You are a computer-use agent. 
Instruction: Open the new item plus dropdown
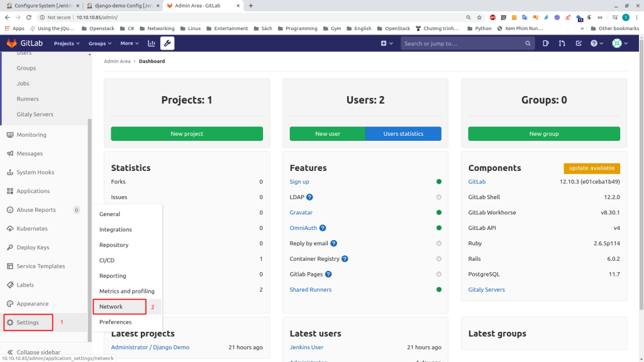tap(387, 43)
